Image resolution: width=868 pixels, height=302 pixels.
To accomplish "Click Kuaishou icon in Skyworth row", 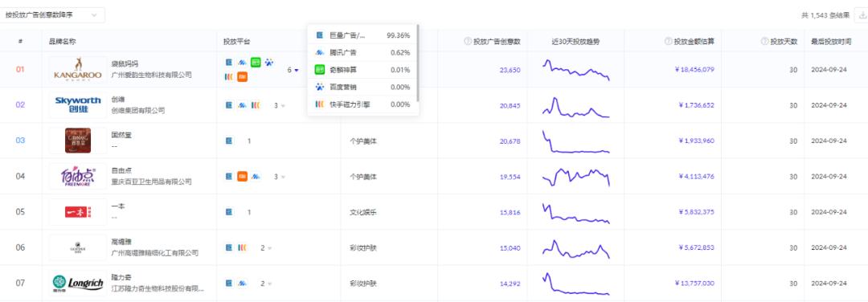I will (x=256, y=105).
